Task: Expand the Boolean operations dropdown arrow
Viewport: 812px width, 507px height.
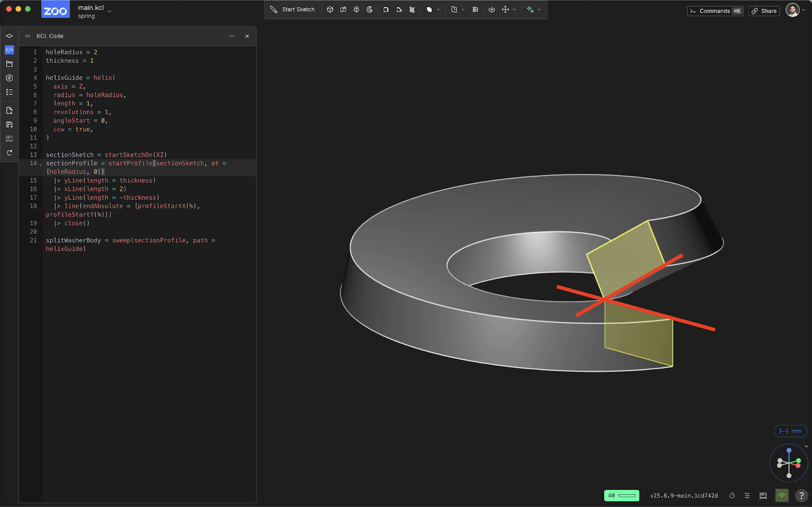Action: [x=438, y=10]
